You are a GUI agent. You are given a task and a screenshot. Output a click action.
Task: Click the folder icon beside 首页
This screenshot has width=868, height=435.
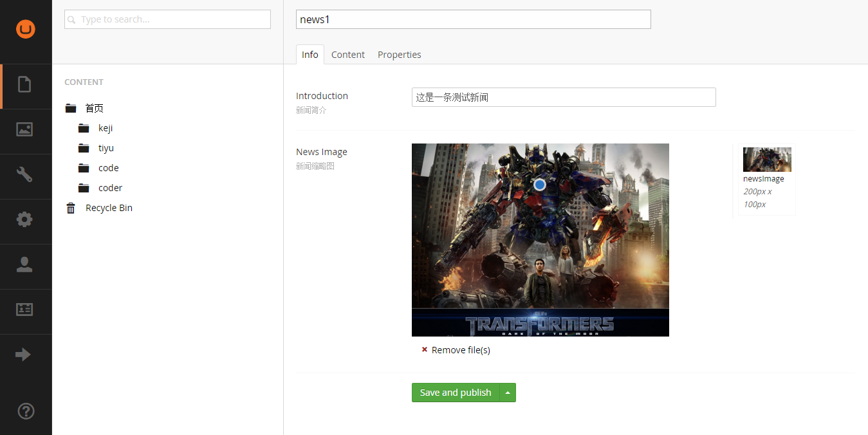pos(71,108)
